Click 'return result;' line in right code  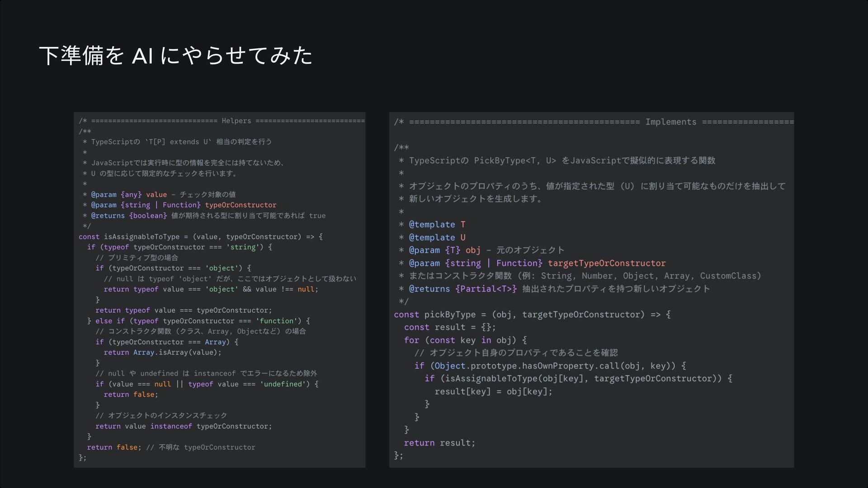click(439, 443)
